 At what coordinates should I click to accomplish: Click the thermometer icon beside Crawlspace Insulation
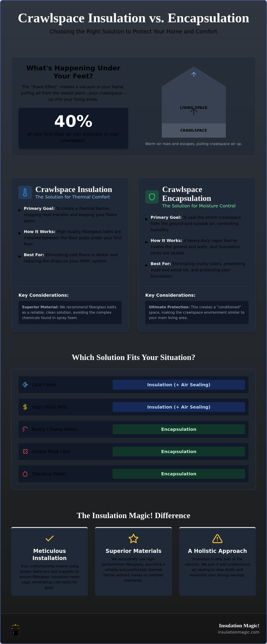pos(25,192)
